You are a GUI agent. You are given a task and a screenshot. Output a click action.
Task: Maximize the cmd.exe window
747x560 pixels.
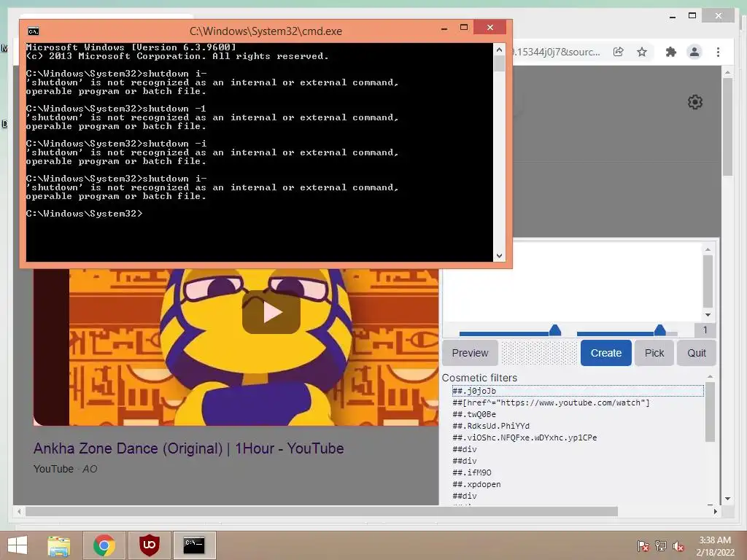(x=463, y=28)
